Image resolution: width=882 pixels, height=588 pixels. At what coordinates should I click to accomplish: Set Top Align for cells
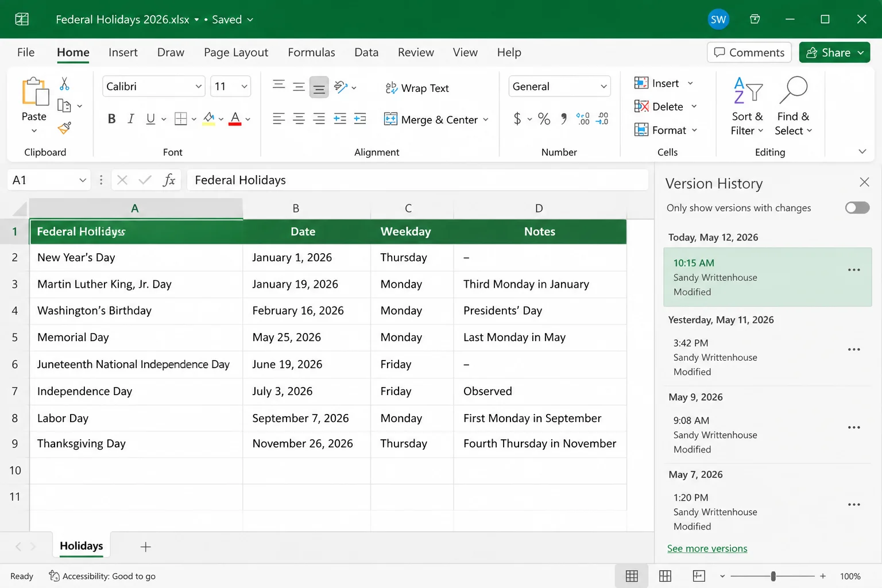[279, 85]
